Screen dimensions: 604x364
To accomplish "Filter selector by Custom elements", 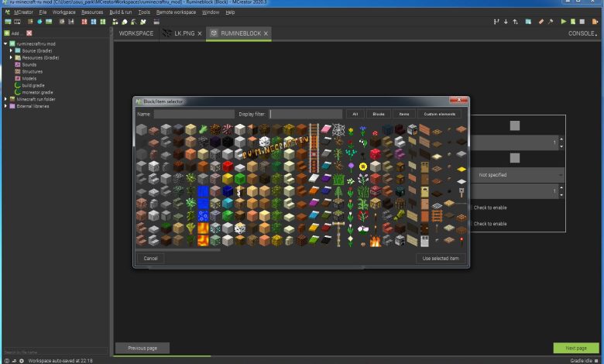I will point(438,114).
